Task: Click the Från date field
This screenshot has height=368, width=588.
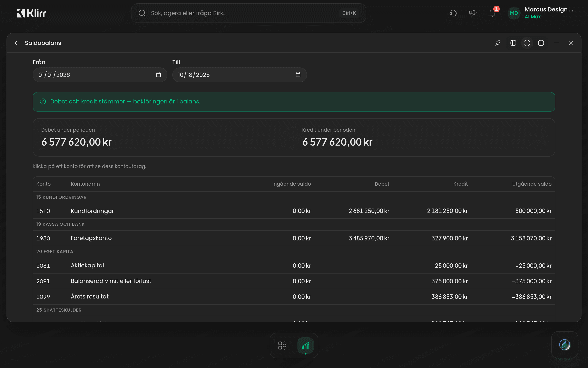Action: coord(100,75)
